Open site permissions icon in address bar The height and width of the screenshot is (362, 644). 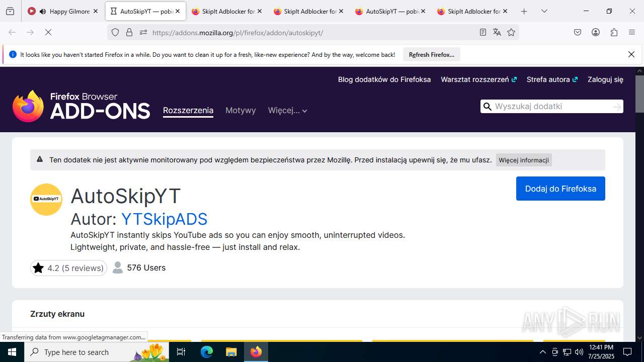(143, 32)
